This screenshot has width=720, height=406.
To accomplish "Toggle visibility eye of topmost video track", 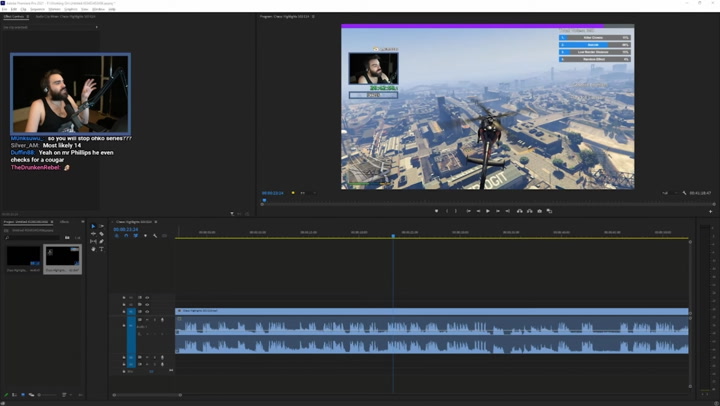I will coord(147,298).
